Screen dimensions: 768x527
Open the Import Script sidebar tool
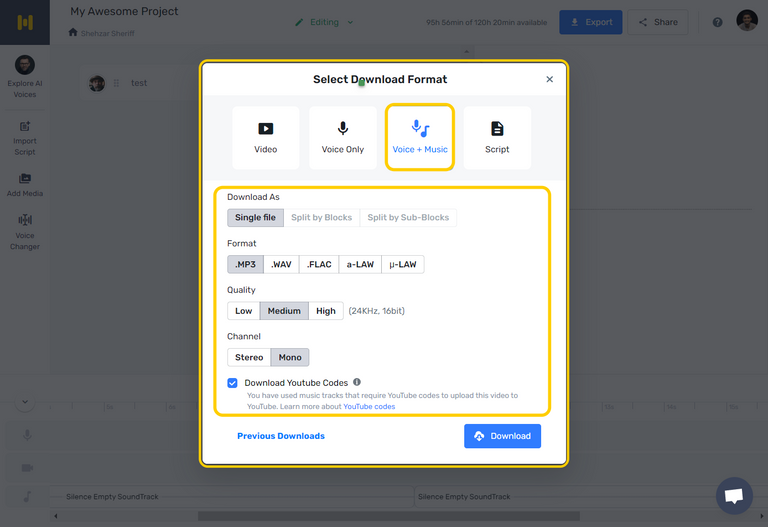(24, 138)
